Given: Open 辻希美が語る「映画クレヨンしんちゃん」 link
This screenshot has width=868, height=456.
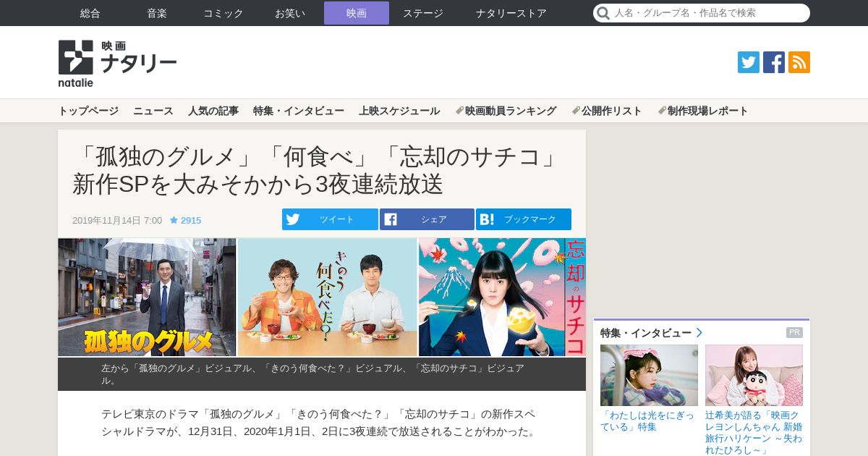Looking at the screenshot, I should coord(754,433).
